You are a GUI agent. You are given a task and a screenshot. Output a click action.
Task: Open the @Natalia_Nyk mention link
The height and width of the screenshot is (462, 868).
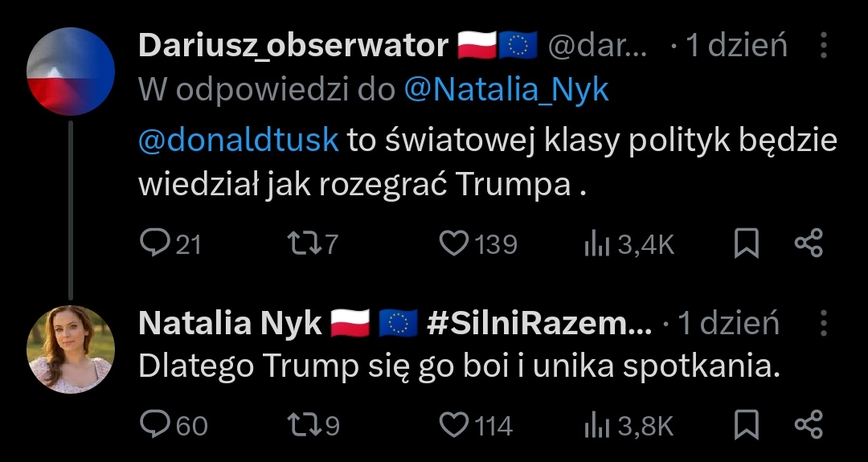click(506, 91)
